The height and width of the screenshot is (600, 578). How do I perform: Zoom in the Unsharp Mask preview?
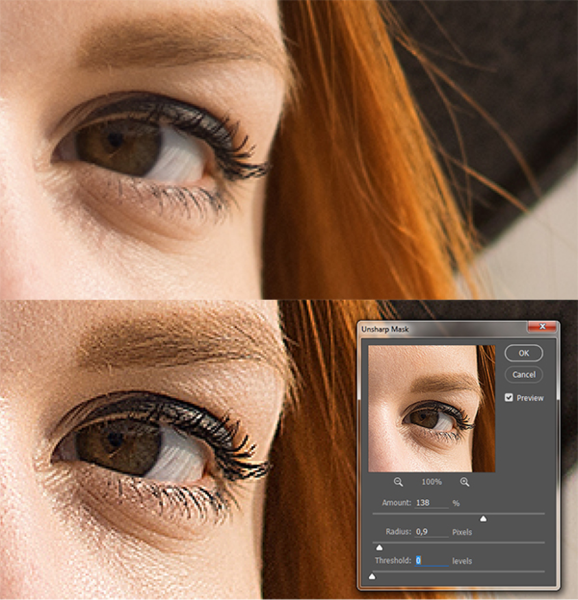click(x=465, y=482)
